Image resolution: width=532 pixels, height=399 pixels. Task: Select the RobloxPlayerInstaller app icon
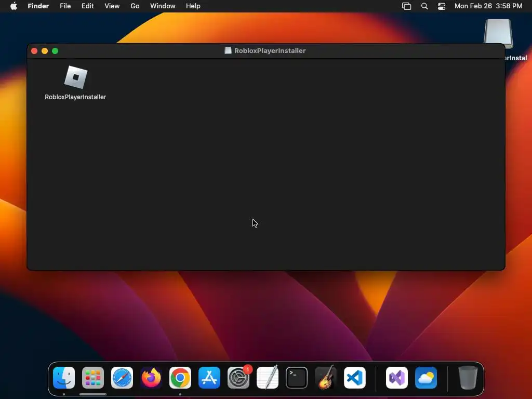point(76,77)
